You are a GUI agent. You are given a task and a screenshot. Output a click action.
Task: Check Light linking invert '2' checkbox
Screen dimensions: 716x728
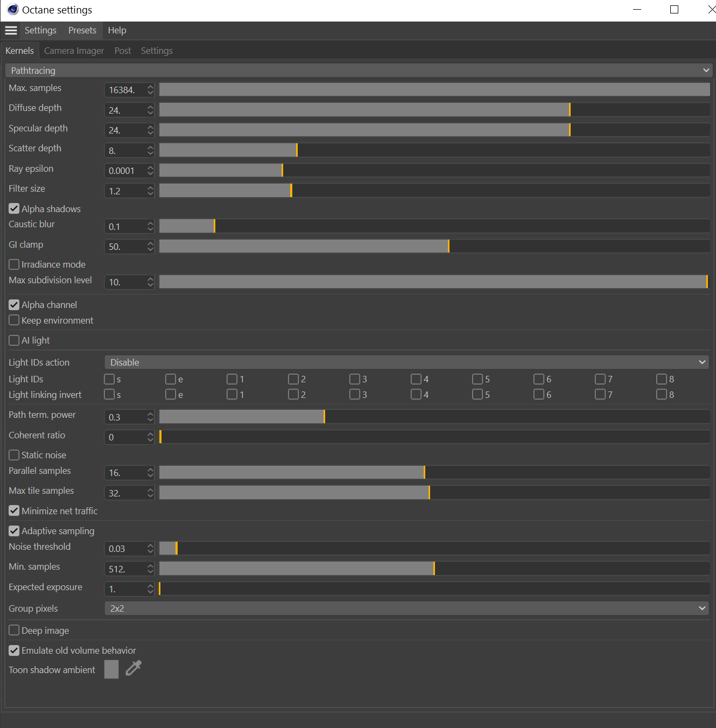coord(293,394)
